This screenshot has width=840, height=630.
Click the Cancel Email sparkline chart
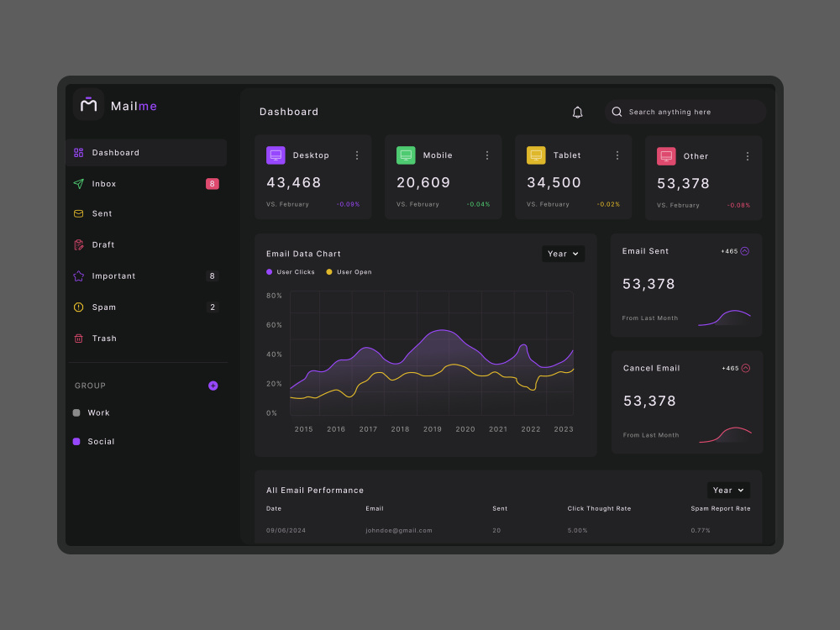pyautogui.click(x=726, y=434)
